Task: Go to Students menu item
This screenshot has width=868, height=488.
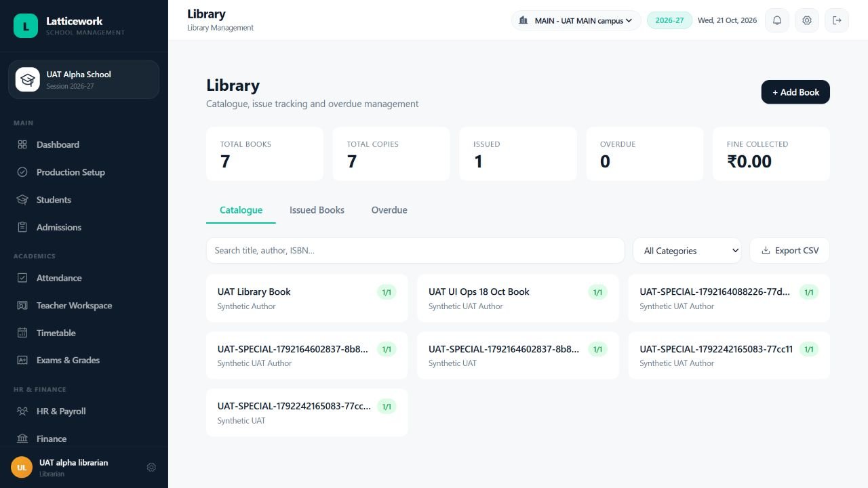Action: [84, 200]
